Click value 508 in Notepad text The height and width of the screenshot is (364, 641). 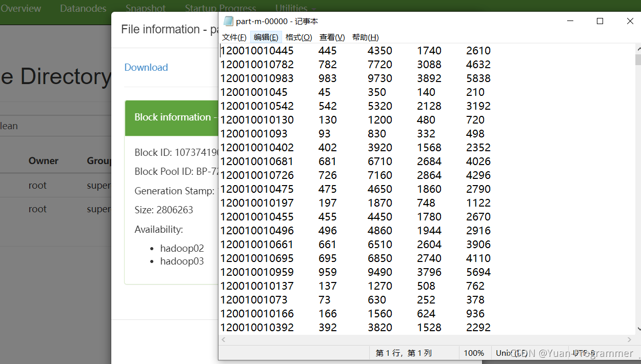(426, 286)
